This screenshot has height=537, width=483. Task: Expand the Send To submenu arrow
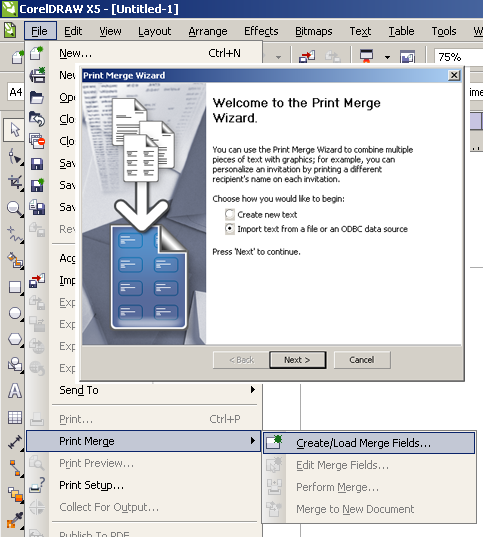253,390
